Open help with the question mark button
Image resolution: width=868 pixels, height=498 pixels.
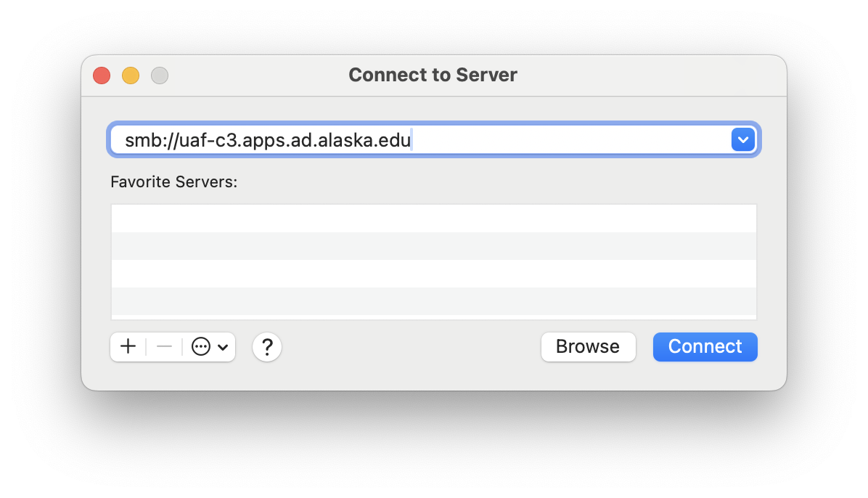(x=267, y=347)
